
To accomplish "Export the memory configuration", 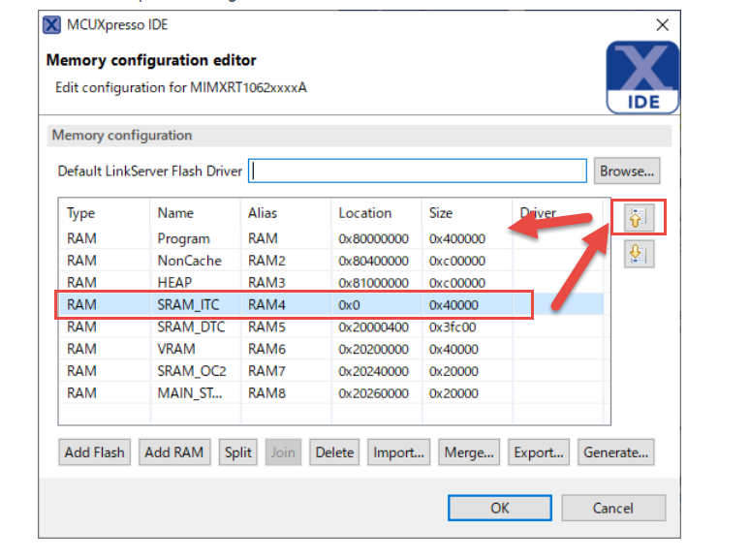I will (539, 451).
